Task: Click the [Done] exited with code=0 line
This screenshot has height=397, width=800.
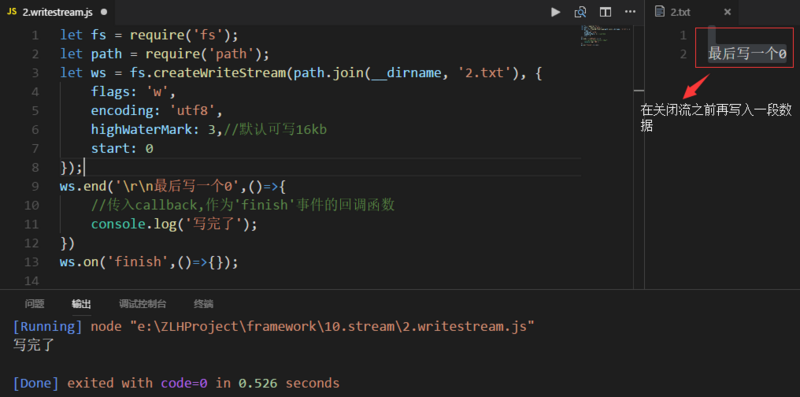Action: click(176, 383)
